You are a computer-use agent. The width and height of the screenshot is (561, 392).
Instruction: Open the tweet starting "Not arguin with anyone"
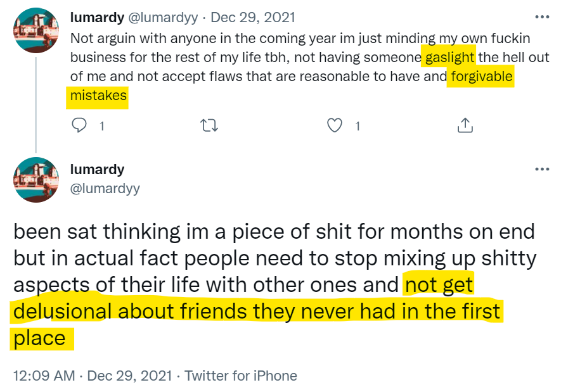(254, 37)
